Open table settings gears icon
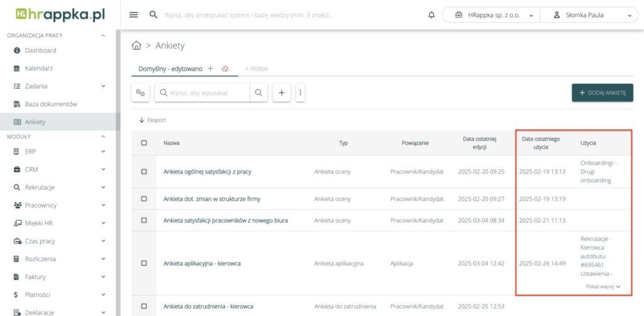The height and width of the screenshot is (316, 644). click(x=140, y=93)
